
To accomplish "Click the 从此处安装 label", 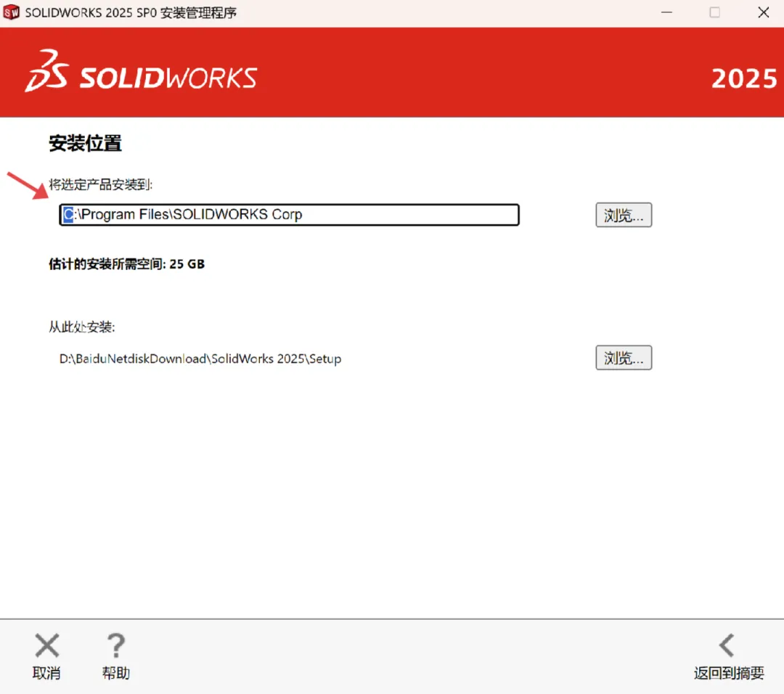I will (x=81, y=327).
